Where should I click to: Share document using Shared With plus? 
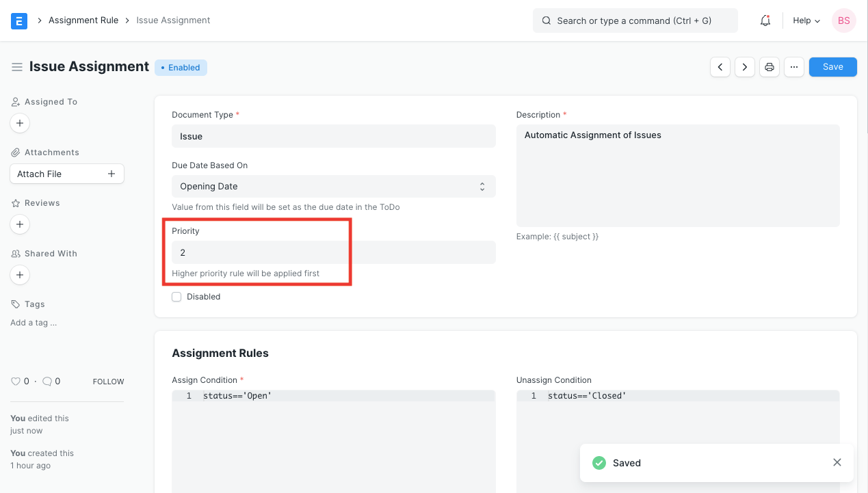(20, 275)
